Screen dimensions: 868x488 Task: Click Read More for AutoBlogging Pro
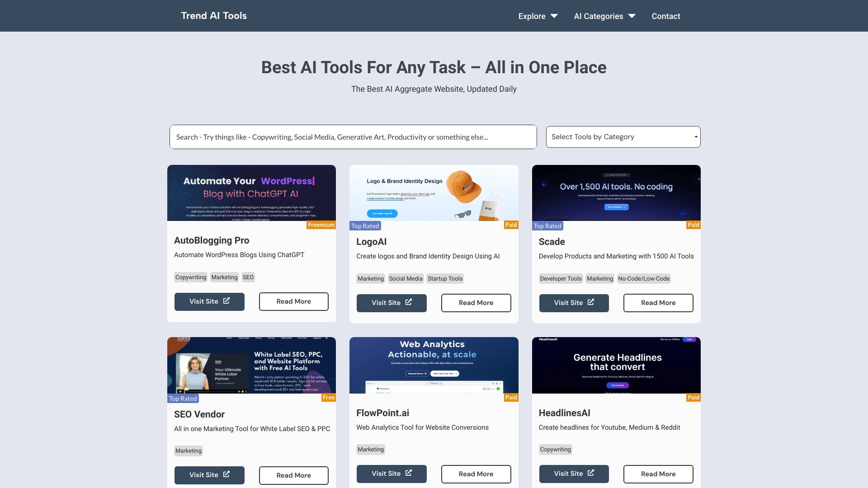(293, 301)
